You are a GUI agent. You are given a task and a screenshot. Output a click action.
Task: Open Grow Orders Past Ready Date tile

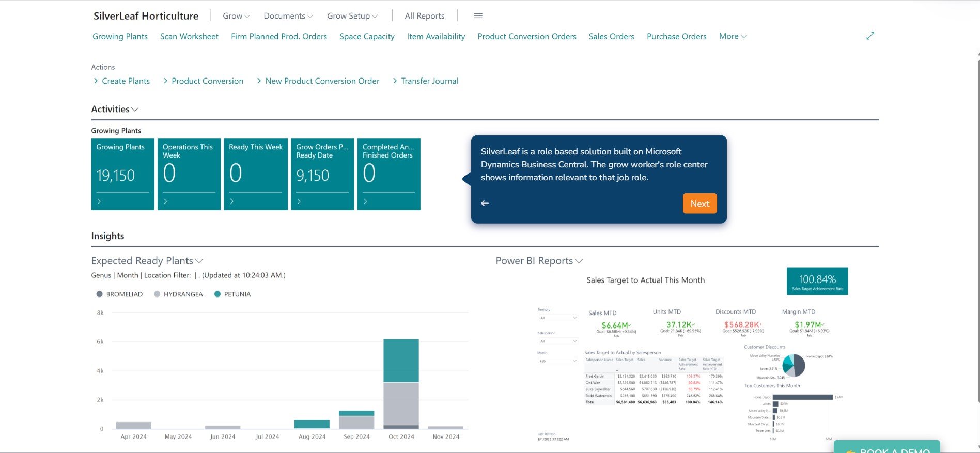pos(322,174)
